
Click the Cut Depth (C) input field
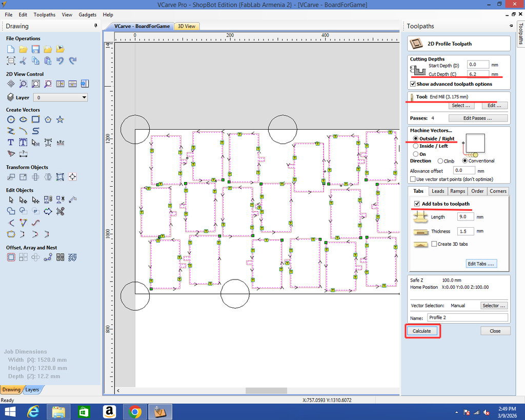coord(478,74)
